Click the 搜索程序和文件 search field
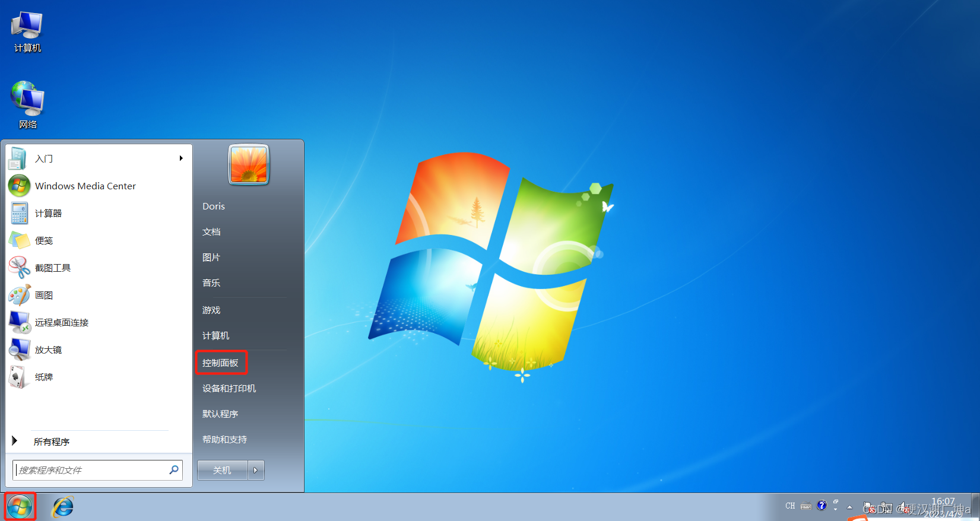The height and width of the screenshot is (521, 980). tap(97, 470)
